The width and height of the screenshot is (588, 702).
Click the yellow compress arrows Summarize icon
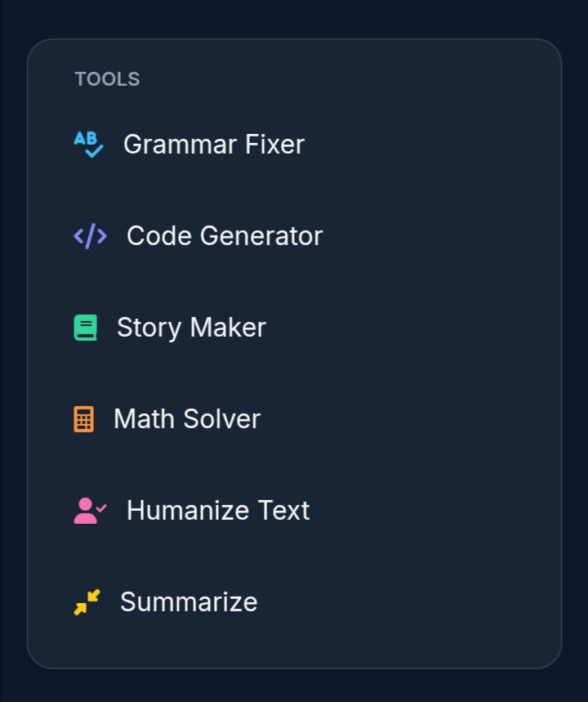pyautogui.click(x=87, y=602)
